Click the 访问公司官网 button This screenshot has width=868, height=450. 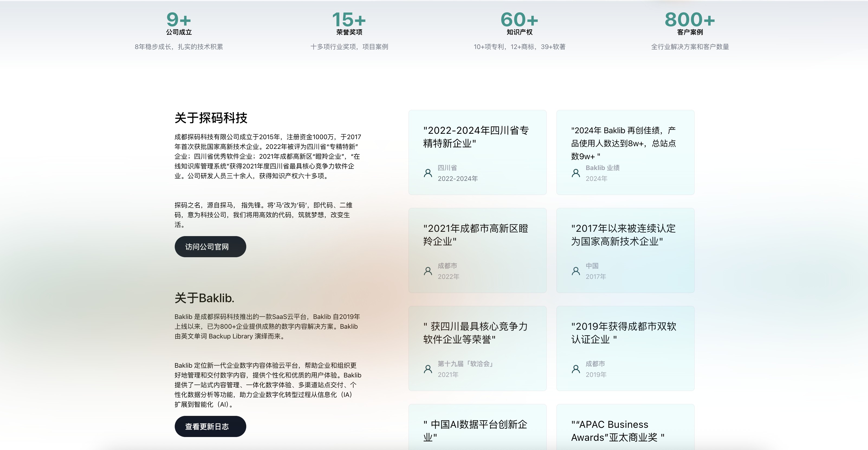point(210,247)
